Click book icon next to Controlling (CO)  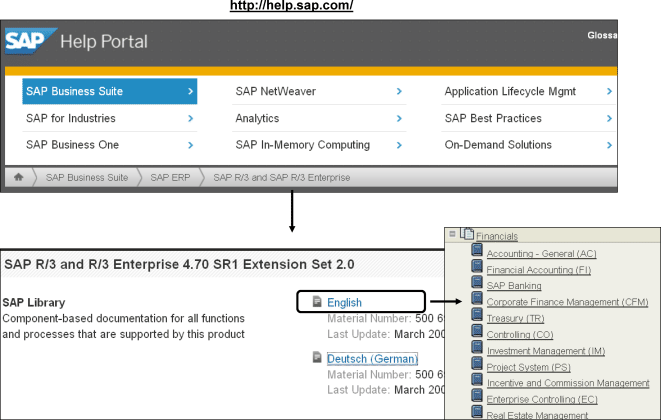(x=477, y=331)
